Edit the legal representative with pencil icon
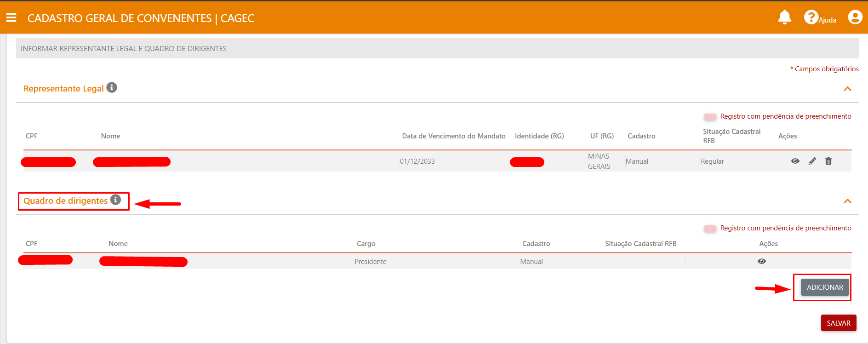 coord(812,161)
